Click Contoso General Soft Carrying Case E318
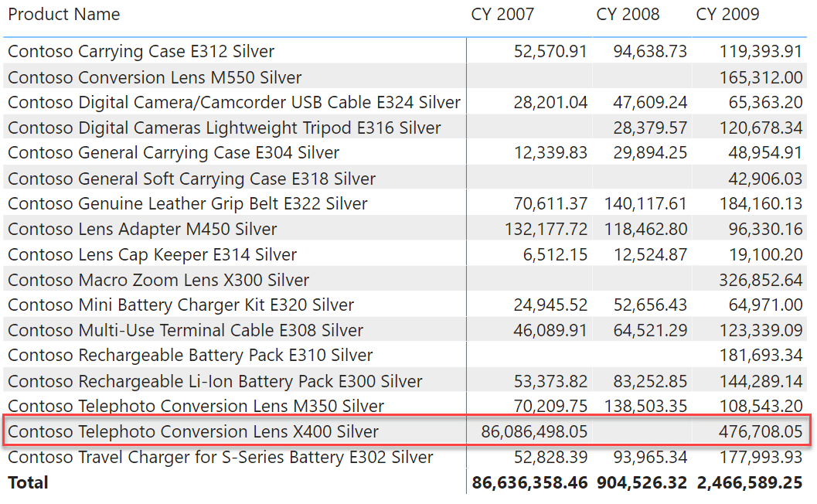Screen dimensions: 817x504 tap(192, 179)
